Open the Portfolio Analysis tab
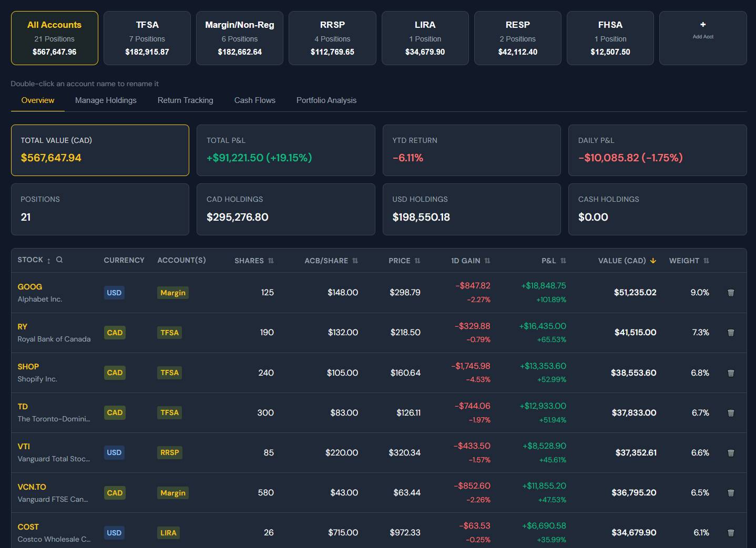 pos(326,100)
